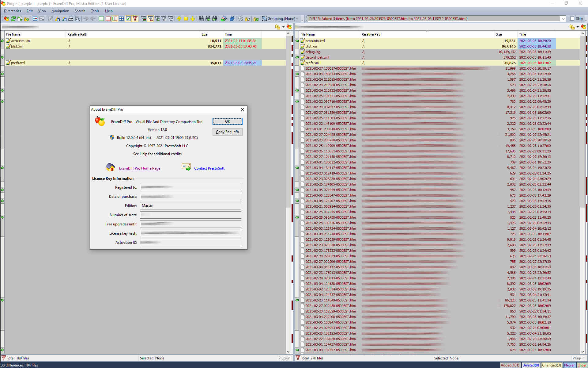
Task: Click the up one folder level icon
Action: 27,19
